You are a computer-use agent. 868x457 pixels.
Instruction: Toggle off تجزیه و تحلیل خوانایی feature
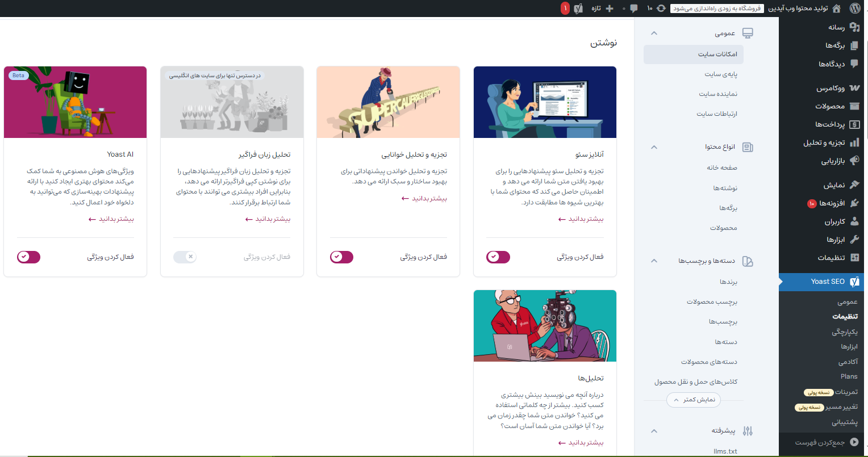pos(341,257)
